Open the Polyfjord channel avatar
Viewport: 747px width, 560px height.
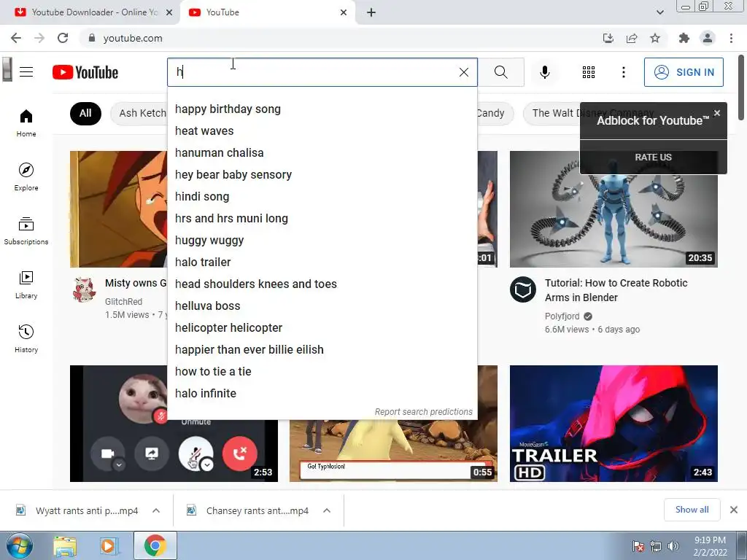[x=523, y=289]
